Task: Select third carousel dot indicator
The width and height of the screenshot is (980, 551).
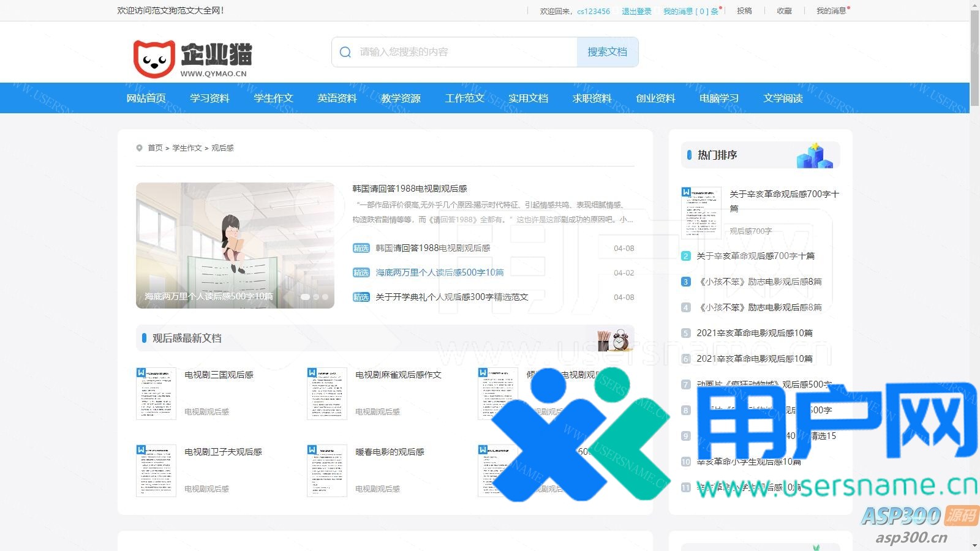Action: (x=325, y=296)
